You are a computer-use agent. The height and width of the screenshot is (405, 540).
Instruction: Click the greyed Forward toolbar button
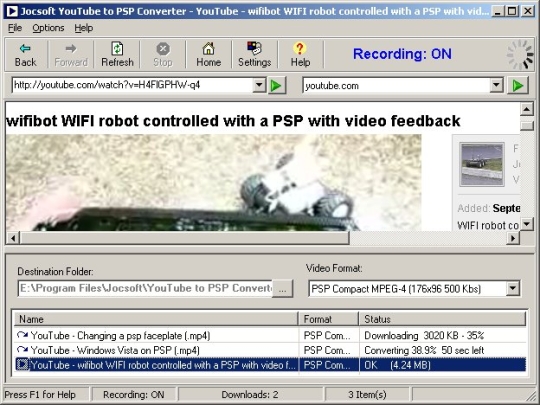(71, 55)
